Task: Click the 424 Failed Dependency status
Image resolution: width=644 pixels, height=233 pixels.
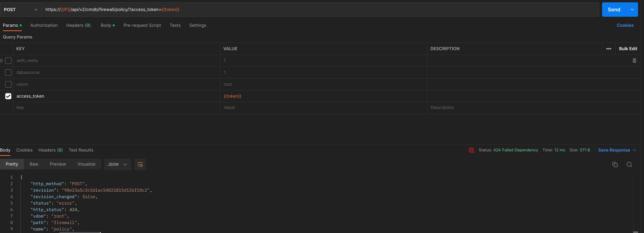Action: point(516,150)
